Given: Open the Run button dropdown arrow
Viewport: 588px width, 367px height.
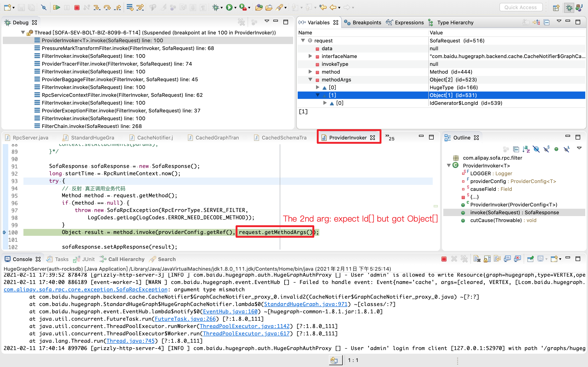Looking at the screenshot, I should [235, 8].
